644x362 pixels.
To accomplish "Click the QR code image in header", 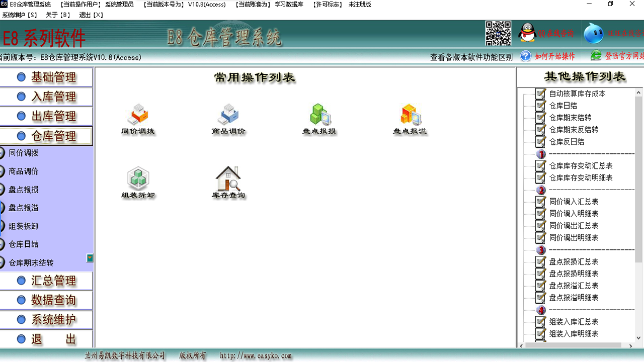I will pyautogui.click(x=498, y=33).
